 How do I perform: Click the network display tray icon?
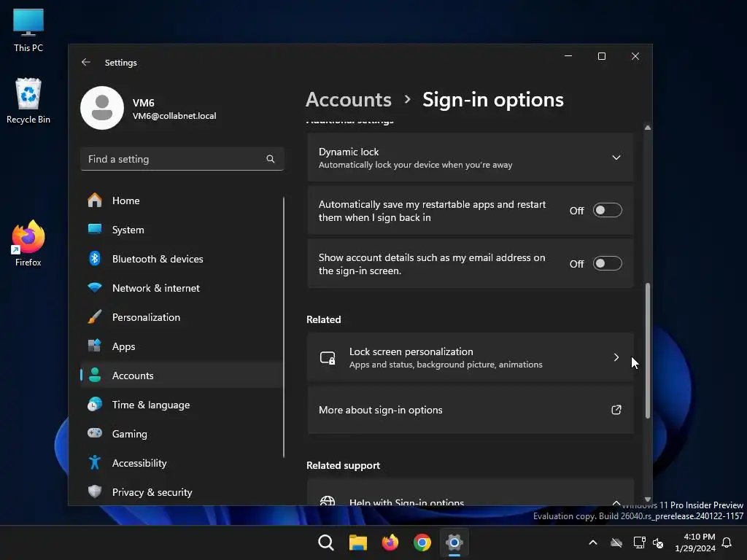pos(639,542)
